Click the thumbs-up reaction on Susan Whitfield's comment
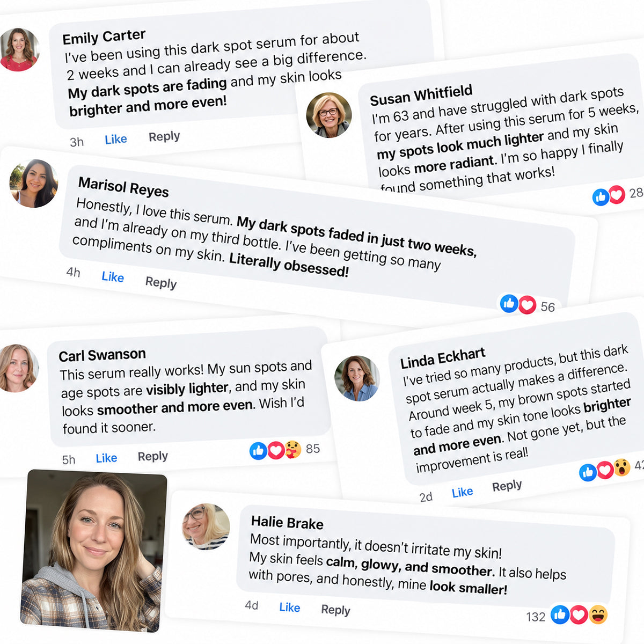This screenshot has width=644, height=644. 601,197
